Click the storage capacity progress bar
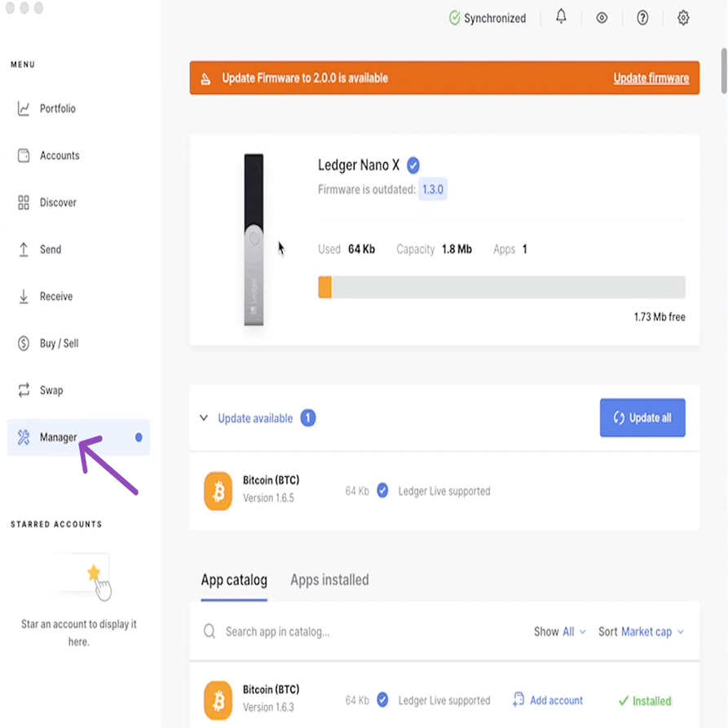The image size is (728, 728). tap(501, 286)
